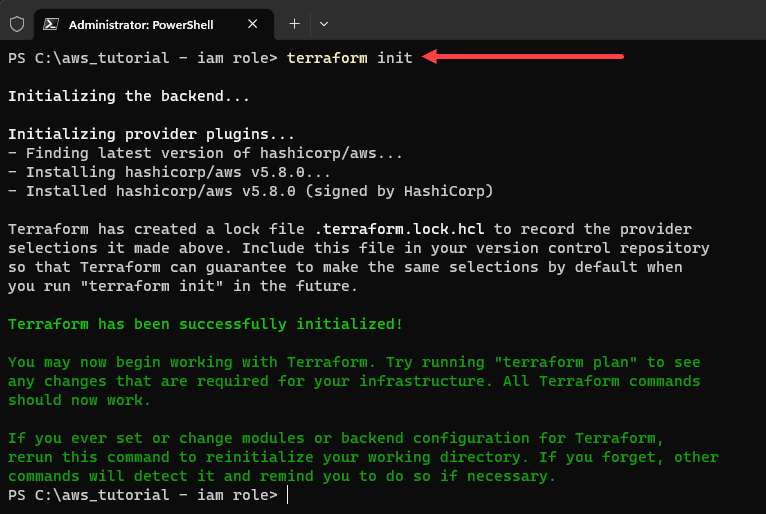This screenshot has width=766, height=514.
Task: Open a new tab with the plus button
Action: (x=295, y=24)
